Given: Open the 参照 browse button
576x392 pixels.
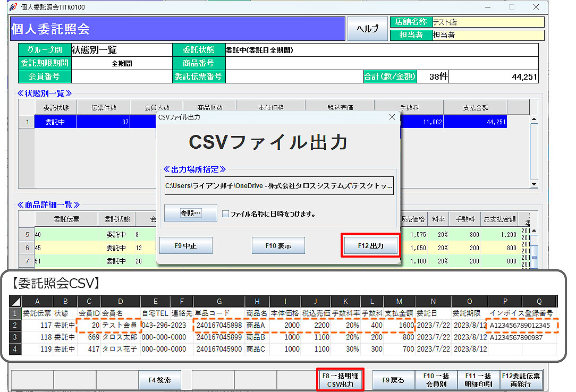Looking at the screenshot, I should coord(190,214).
